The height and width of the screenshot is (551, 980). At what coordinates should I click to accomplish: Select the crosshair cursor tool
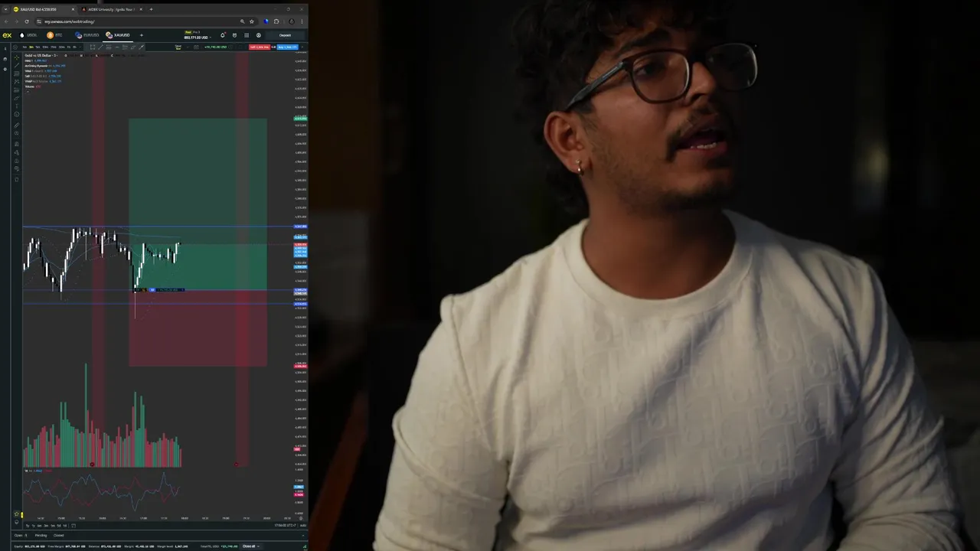pos(17,57)
